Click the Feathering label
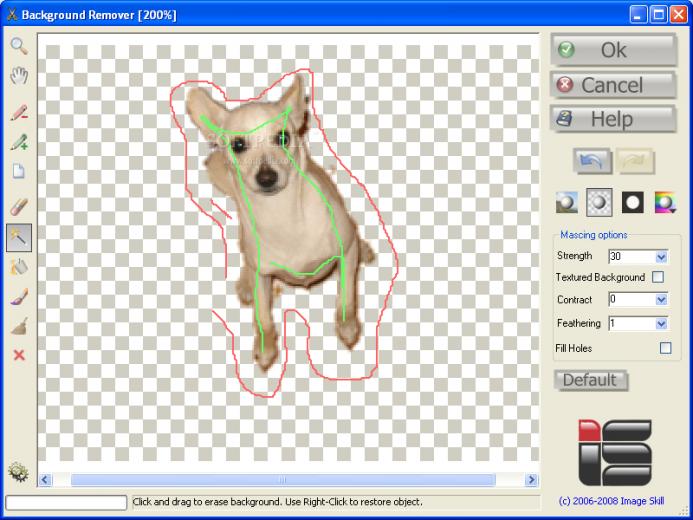The width and height of the screenshot is (693, 520). coord(579,323)
